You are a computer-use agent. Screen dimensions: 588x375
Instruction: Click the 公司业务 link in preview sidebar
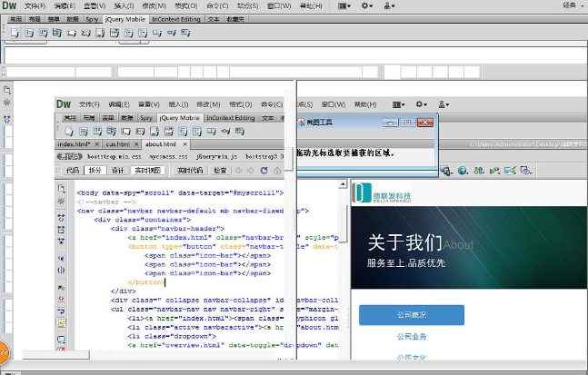click(412, 337)
